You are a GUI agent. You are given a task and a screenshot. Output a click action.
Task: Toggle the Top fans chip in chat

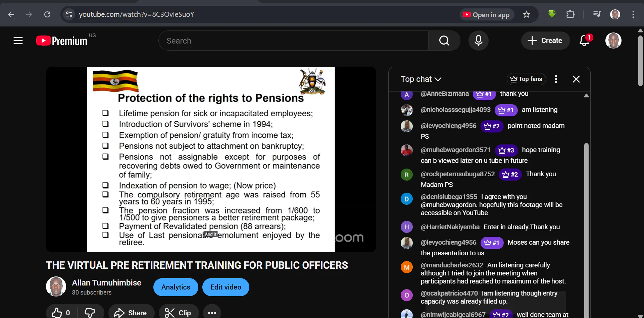pos(526,79)
